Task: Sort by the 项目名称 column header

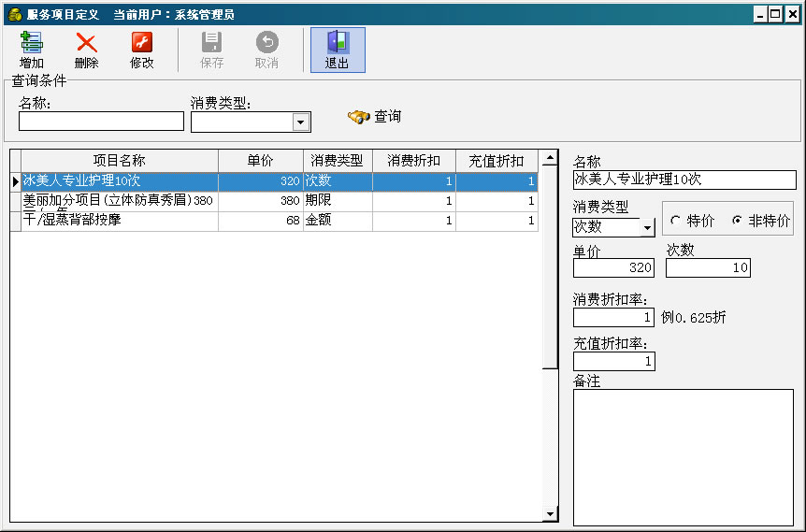Action: click(120, 161)
